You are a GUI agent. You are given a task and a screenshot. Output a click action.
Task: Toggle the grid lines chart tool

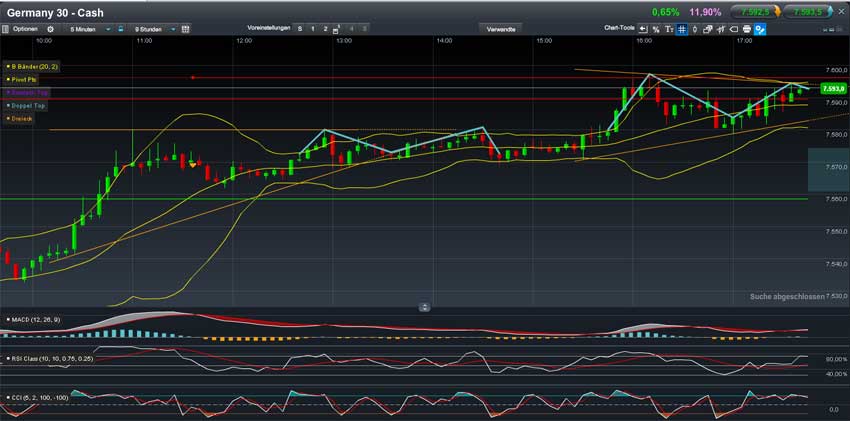click(x=682, y=29)
